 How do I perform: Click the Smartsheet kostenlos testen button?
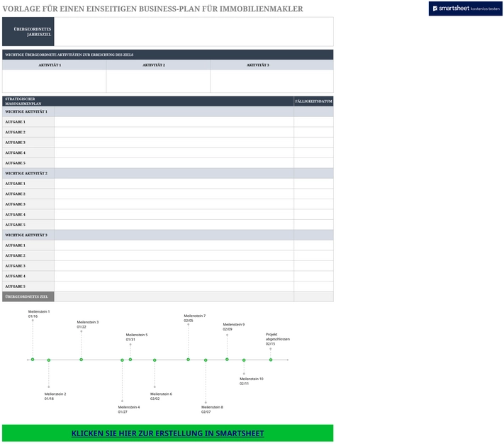(x=465, y=9)
